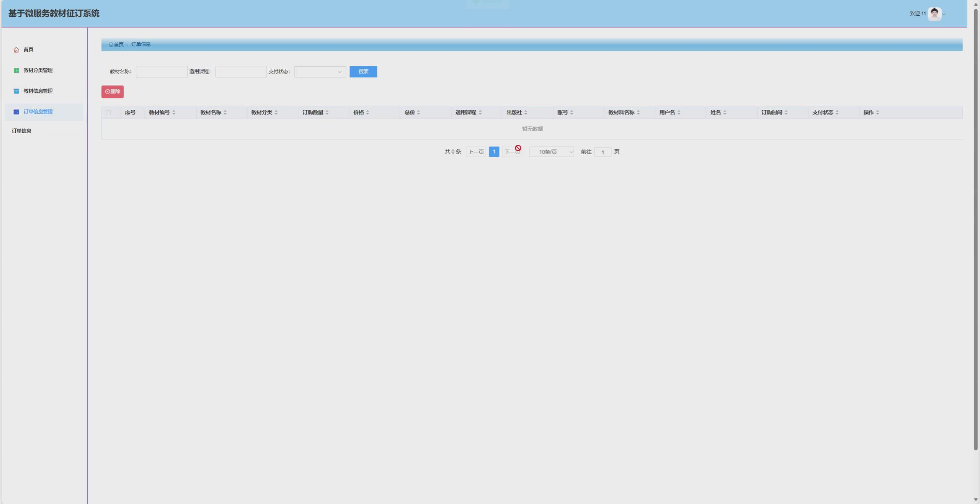Click the blue 搜索 button
Image resolution: width=980 pixels, height=504 pixels.
[x=363, y=72]
